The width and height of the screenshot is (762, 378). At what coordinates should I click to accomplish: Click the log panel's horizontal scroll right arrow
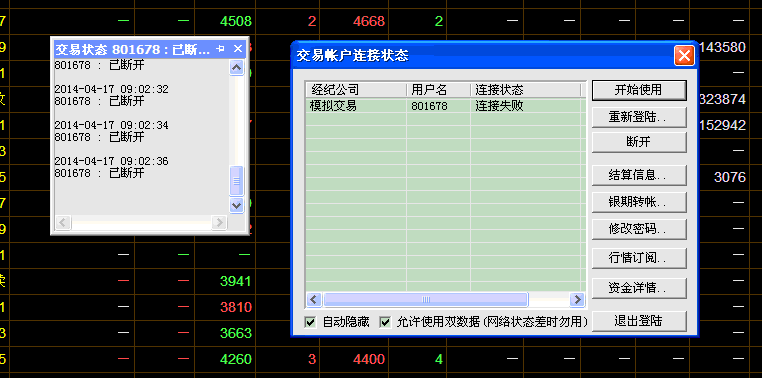point(219,223)
